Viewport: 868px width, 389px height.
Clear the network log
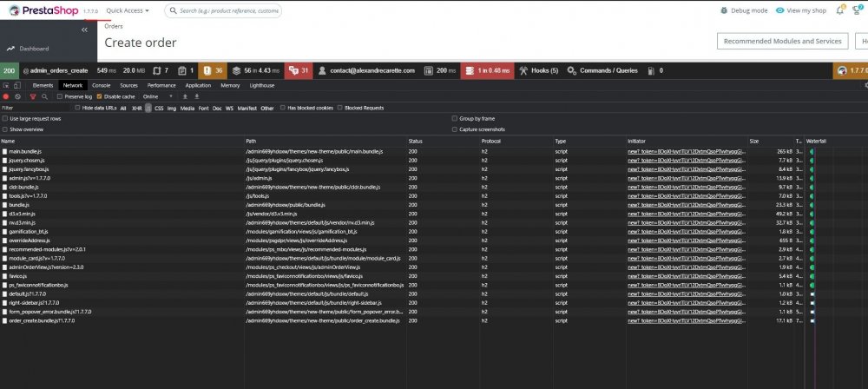(x=17, y=96)
